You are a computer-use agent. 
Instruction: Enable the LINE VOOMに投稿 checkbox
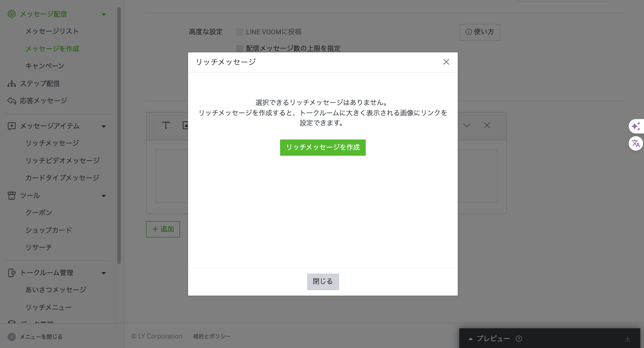[x=240, y=32]
